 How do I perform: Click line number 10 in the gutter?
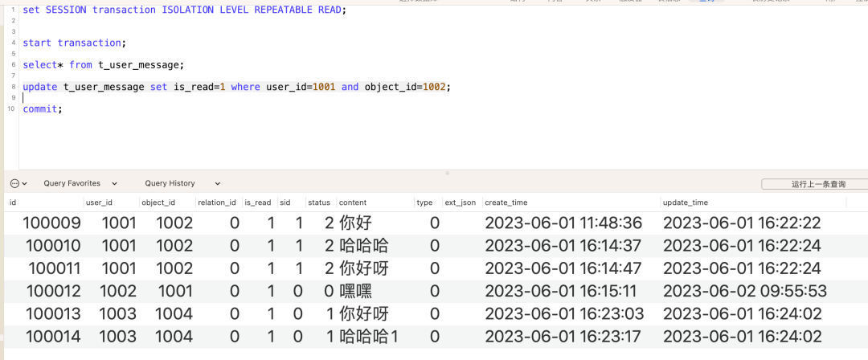point(11,108)
